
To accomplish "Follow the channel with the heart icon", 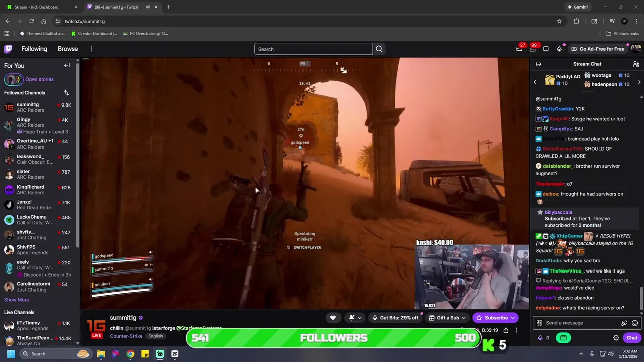I will click(333, 318).
